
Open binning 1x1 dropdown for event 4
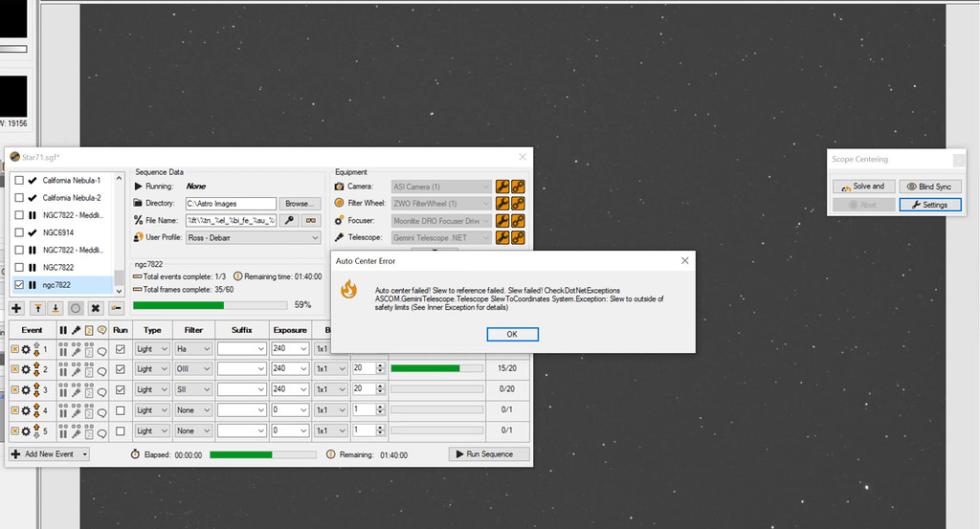click(330, 410)
